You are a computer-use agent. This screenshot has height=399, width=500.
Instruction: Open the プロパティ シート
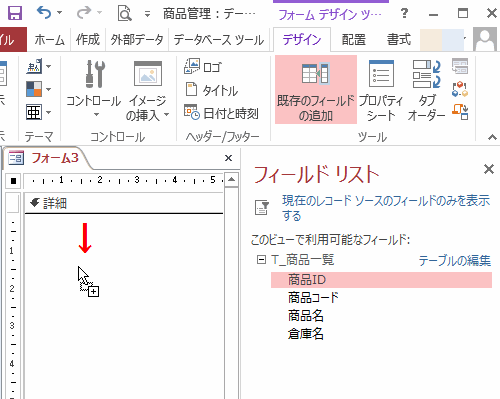click(x=381, y=90)
